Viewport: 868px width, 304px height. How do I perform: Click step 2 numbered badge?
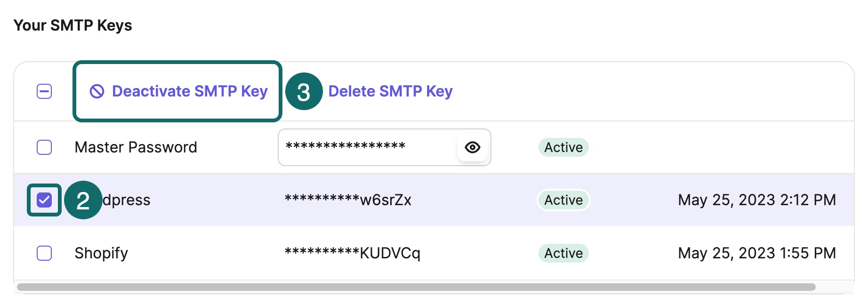click(x=83, y=200)
